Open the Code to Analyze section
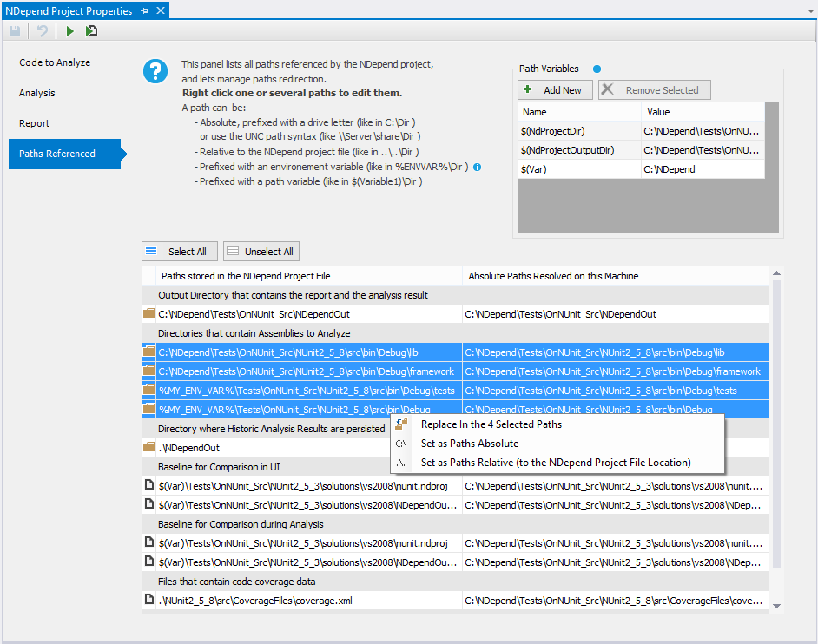The width and height of the screenshot is (818, 644). [55, 62]
